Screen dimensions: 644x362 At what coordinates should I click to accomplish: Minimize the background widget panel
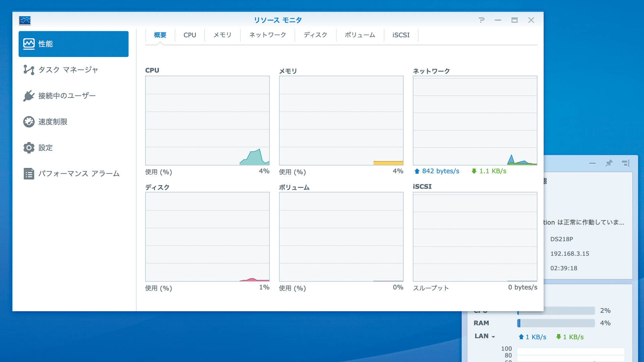tap(592, 163)
